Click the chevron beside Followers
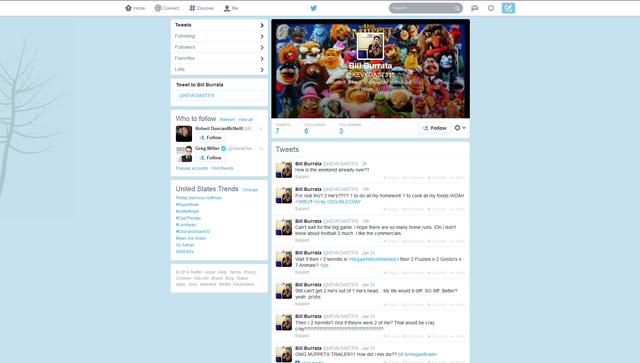The height and width of the screenshot is (363, 640). pos(262,47)
